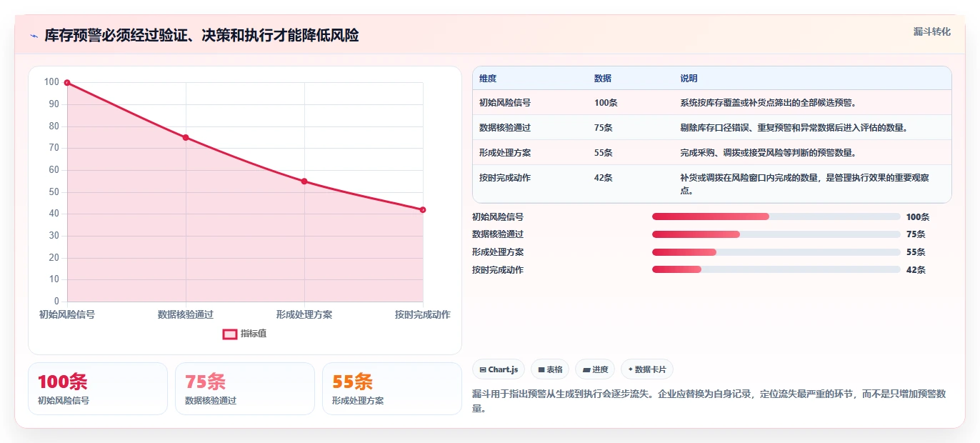Click the 按时完成动作 progress bar
This screenshot has height=443, width=980.
coord(776,270)
